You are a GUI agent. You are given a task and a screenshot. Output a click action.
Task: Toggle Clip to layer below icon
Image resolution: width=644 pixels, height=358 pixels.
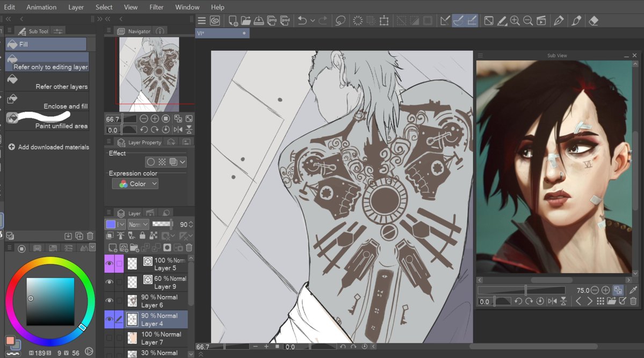(110, 235)
